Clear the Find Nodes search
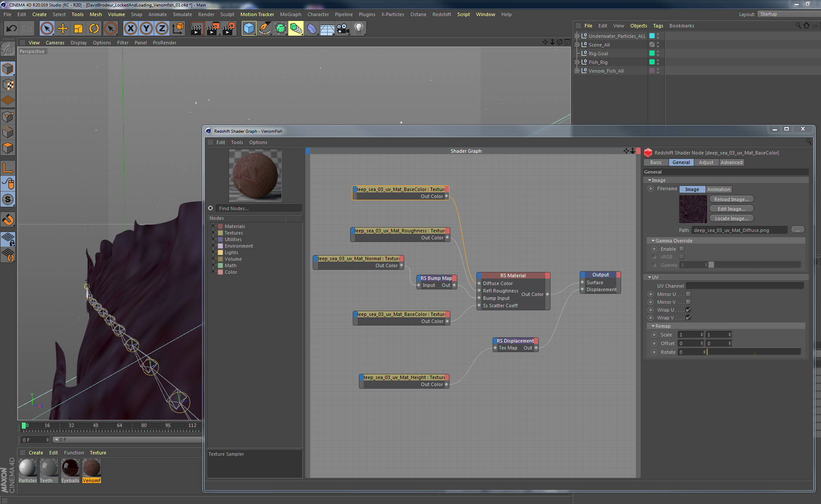The width and height of the screenshot is (821, 504). coord(210,208)
